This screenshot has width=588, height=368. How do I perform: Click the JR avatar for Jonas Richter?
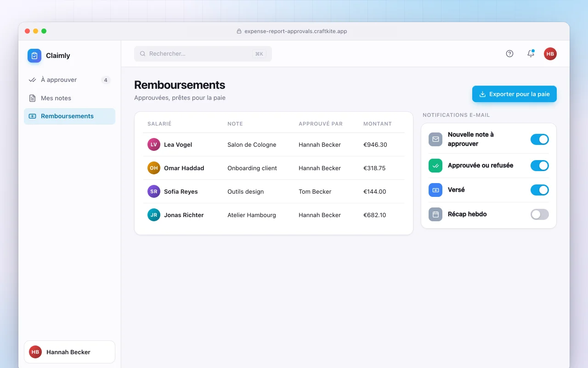click(154, 215)
